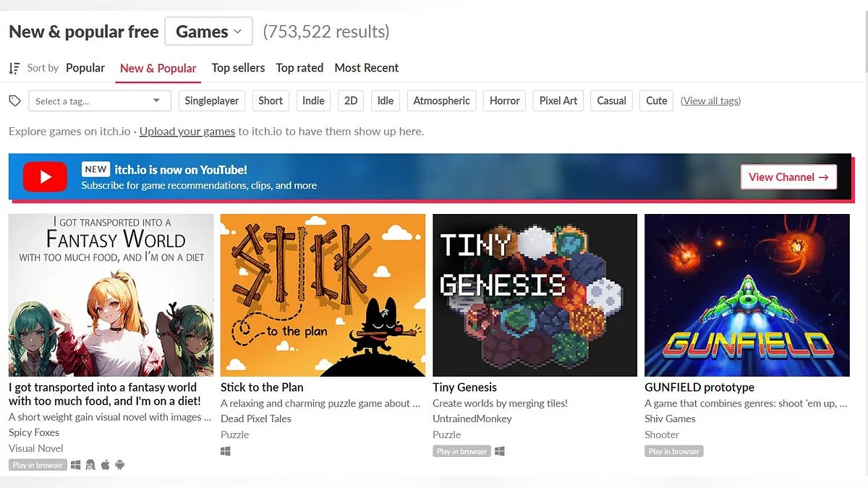Filter by the 2D tag
This screenshot has height=488, width=868.
click(x=351, y=100)
